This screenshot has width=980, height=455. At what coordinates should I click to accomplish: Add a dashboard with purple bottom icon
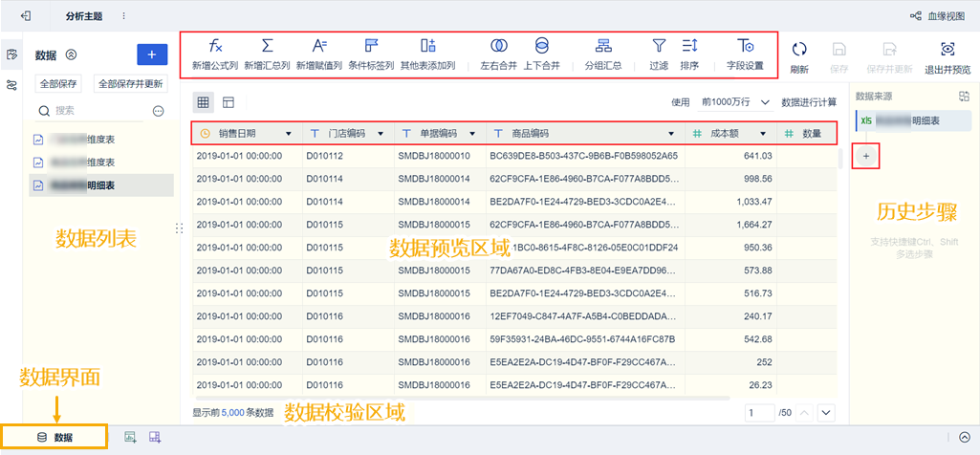[x=155, y=438]
